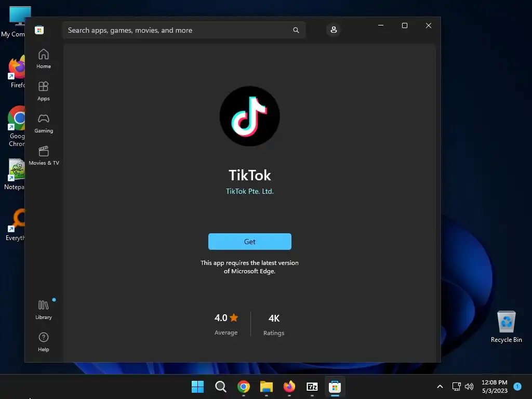Maximize the Microsoft Store window
This screenshot has width=532, height=399.
tap(404, 25)
